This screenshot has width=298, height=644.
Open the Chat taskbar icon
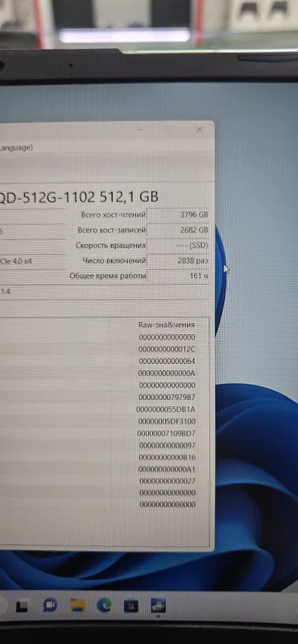pyautogui.click(x=50, y=605)
